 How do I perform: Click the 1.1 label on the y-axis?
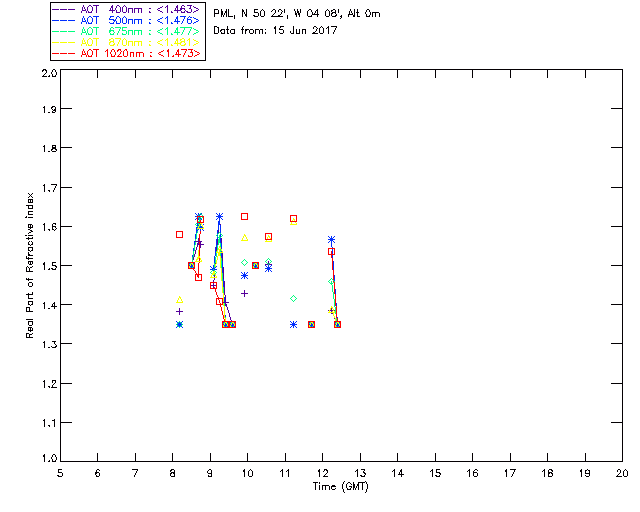49,424
